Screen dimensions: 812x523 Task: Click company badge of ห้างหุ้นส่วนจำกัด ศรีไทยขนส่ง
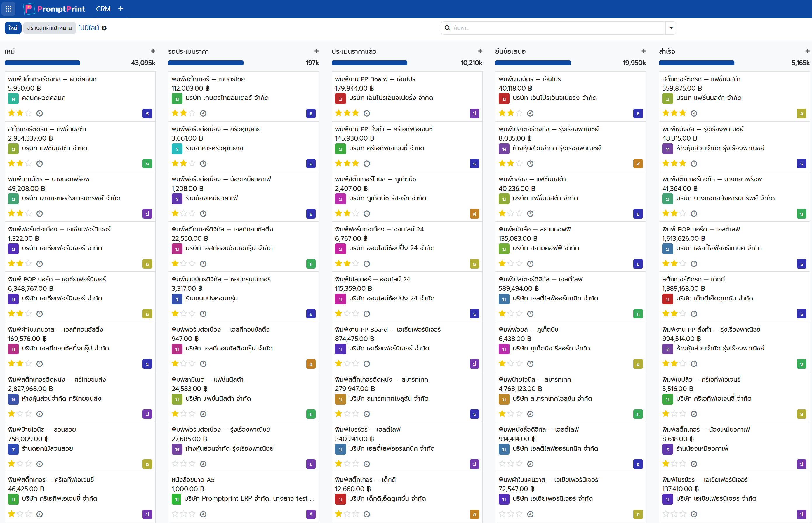tap(13, 399)
